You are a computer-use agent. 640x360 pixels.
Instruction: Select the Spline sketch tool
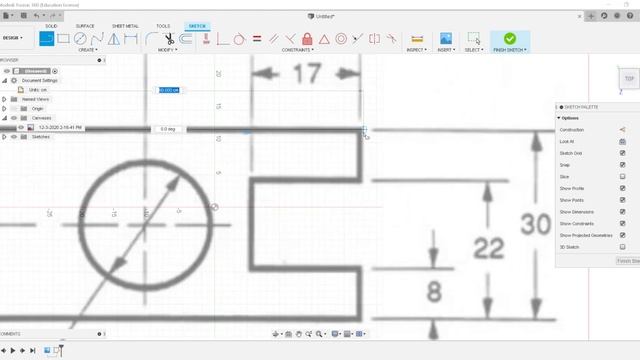point(97,39)
